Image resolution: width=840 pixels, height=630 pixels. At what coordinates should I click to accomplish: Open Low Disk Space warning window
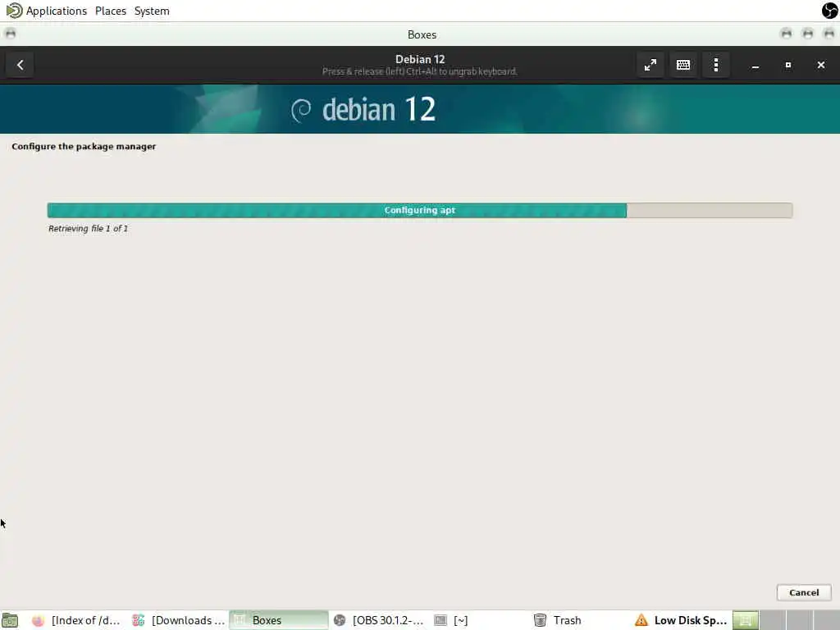(680, 620)
